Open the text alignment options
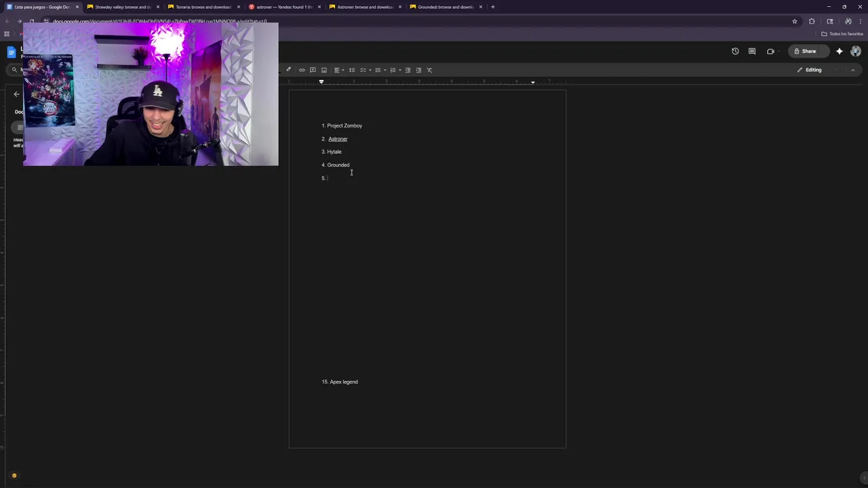This screenshot has height=488, width=868. click(x=338, y=70)
